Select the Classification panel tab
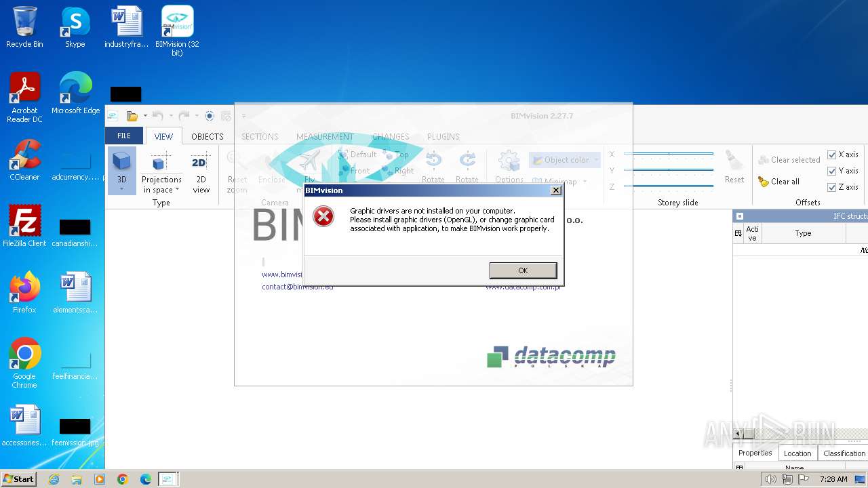Viewport: 868px width, 488px height. click(x=844, y=453)
